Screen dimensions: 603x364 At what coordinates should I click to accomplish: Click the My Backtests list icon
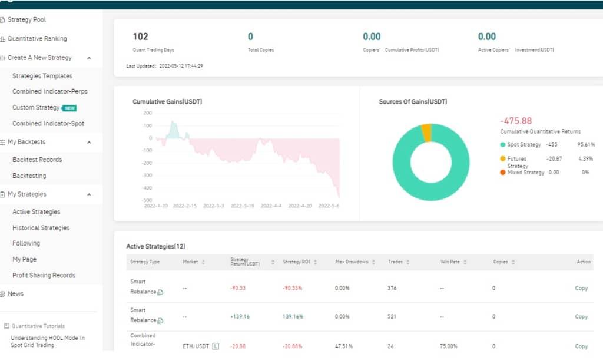2,142
